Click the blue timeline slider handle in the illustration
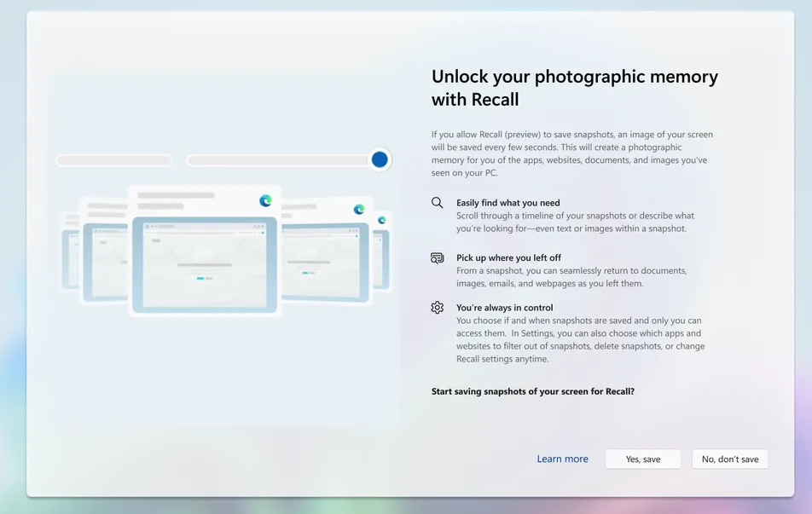Image resolution: width=812 pixels, height=514 pixels. pyautogui.click(x=380, y=159)
